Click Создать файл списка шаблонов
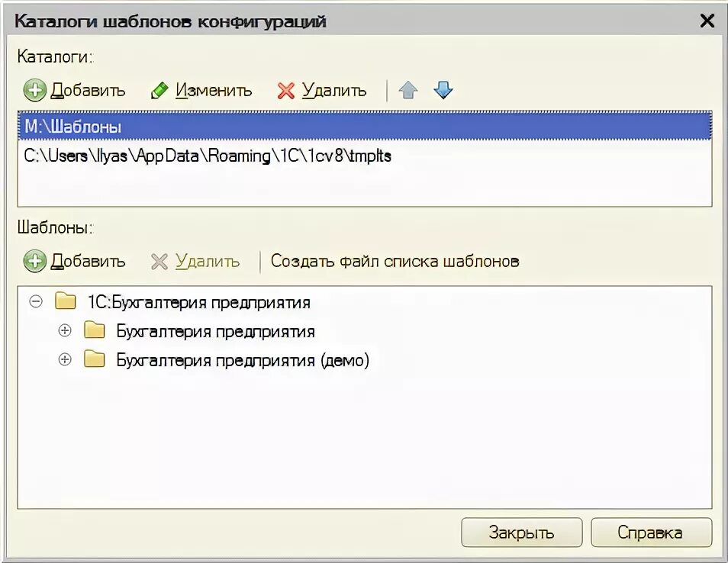Viewport: 728px width, 563px height. (x=395, y=262)
